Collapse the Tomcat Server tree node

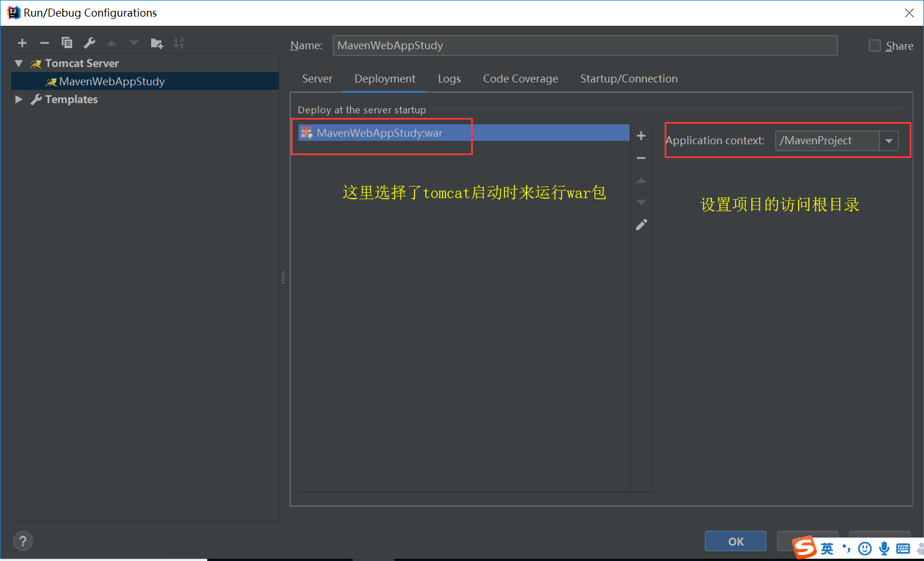(x=19, y=64)
